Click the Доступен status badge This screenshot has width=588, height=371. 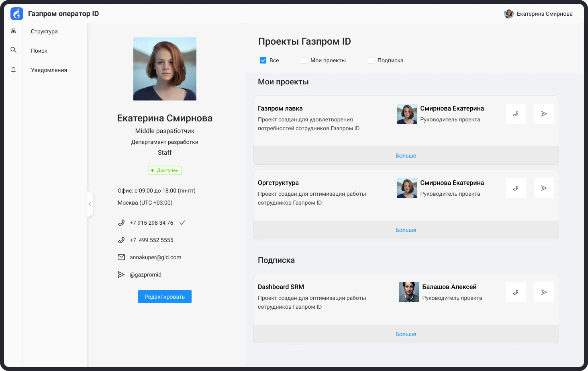pyautogui.click(x=165, y=170)
